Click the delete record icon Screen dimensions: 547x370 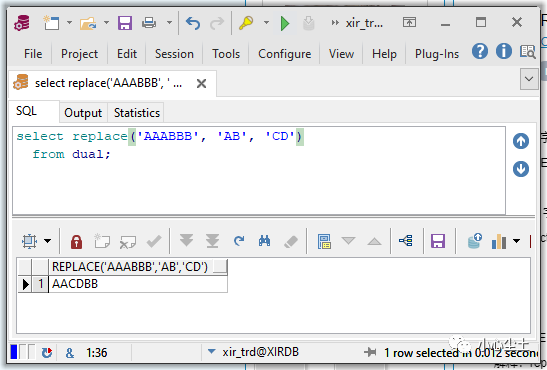click(127, 241)
